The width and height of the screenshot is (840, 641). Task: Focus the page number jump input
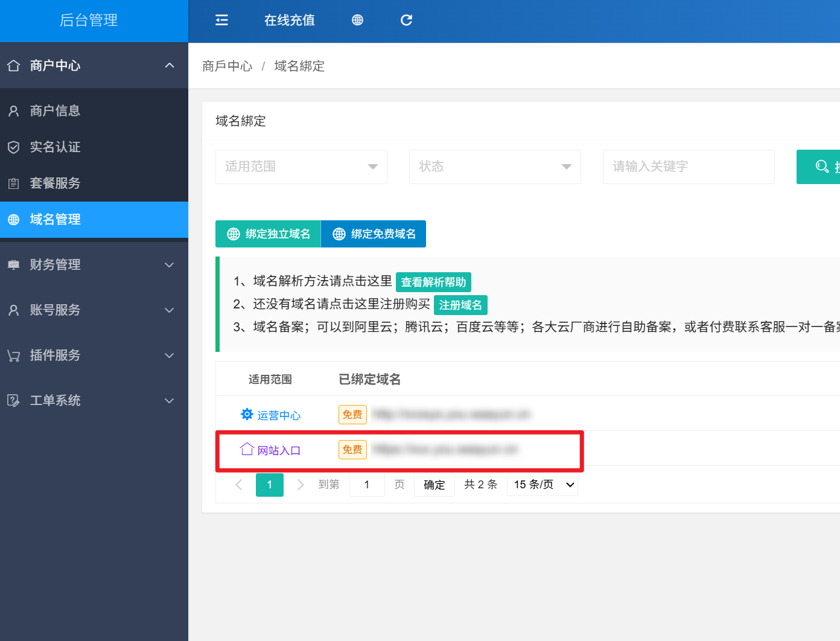pos(367,485)
